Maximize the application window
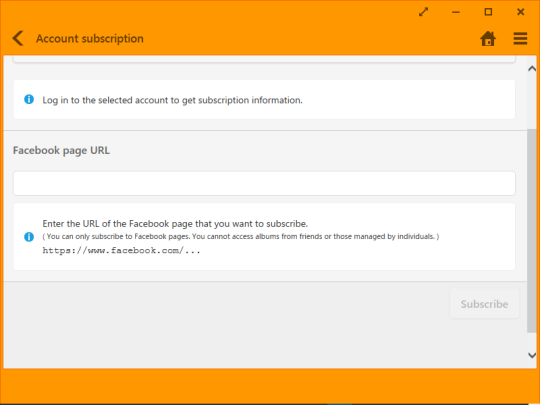Screen dimensions: 540x405 (488, 12)
